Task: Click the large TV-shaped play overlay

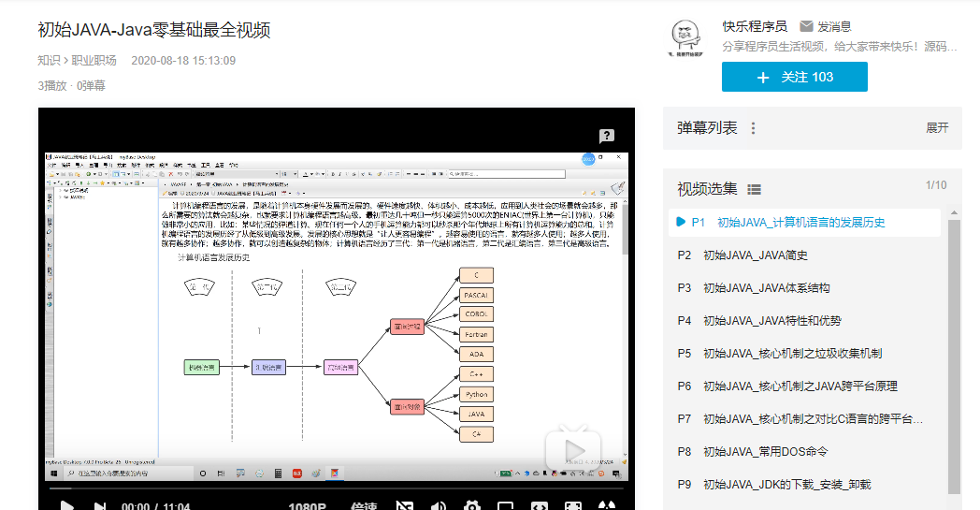Action: pyautogui.click(x=574, y=447)
